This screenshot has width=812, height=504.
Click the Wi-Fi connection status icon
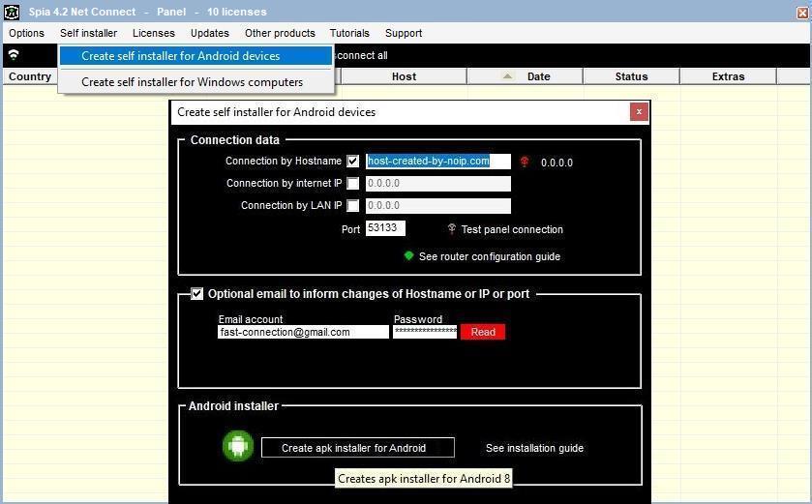pos(14,54)
